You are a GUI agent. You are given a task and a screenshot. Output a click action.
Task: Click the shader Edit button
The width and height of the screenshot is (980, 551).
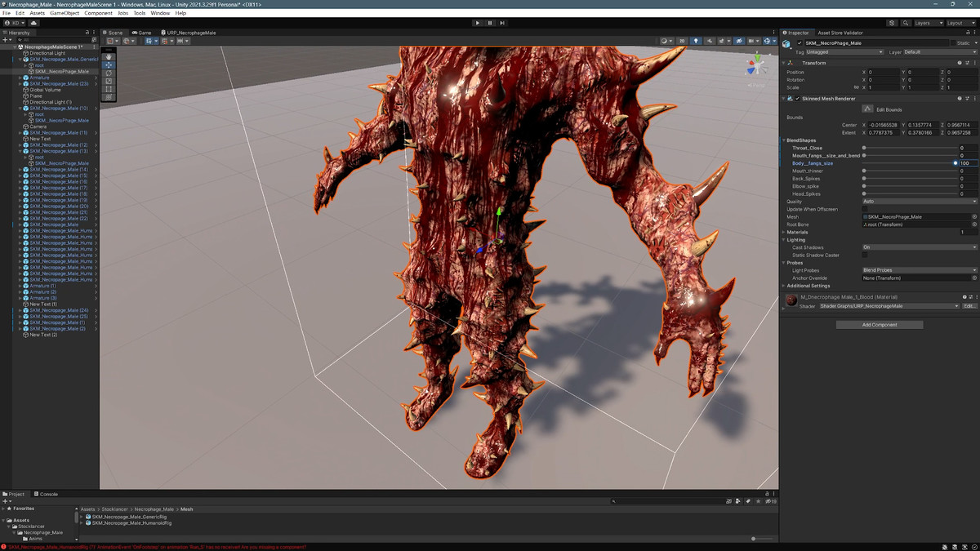coord(969,306)
